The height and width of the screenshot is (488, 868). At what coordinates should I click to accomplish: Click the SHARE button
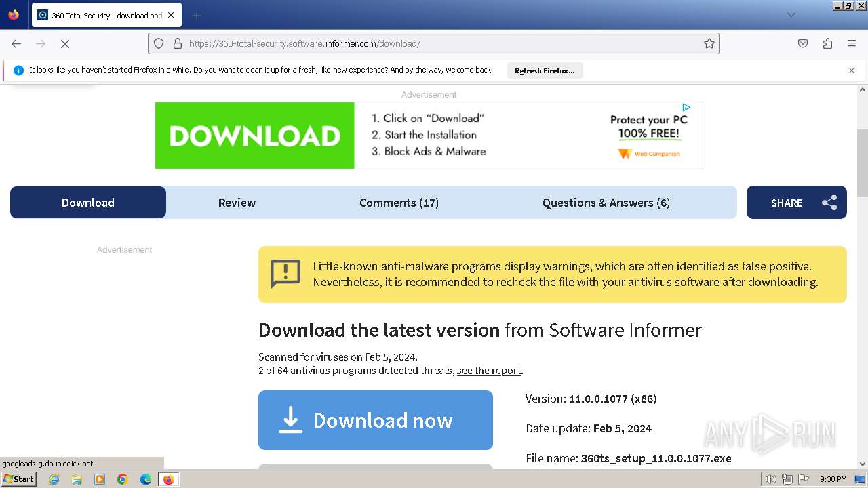(796, 202)
